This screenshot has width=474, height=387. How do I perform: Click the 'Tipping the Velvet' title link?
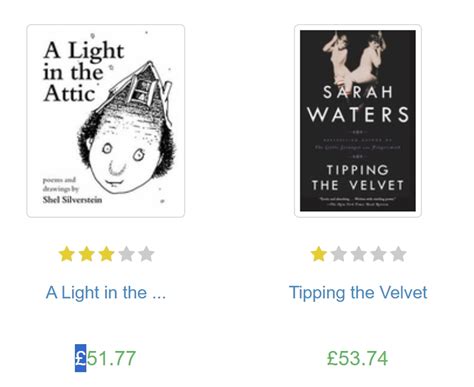[358, 293]
